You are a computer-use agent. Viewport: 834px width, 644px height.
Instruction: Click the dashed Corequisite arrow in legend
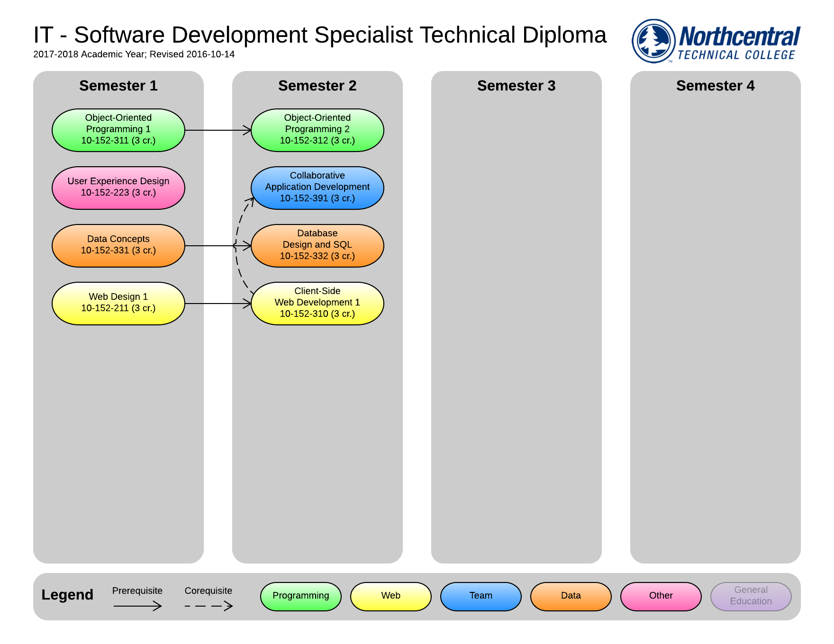(208, 606)
